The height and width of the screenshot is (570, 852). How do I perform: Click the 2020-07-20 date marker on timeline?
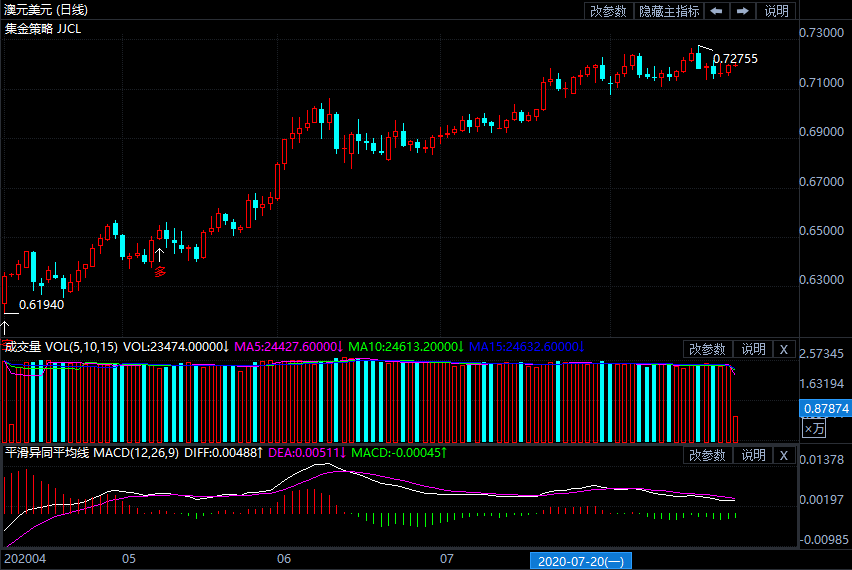(580, 561)
